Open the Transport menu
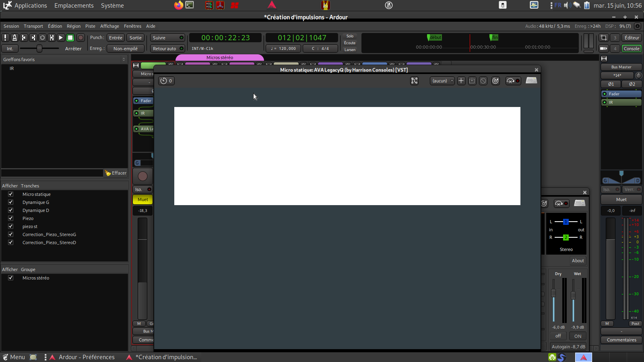This screenshot has width=644, height=362. point(33,26)
